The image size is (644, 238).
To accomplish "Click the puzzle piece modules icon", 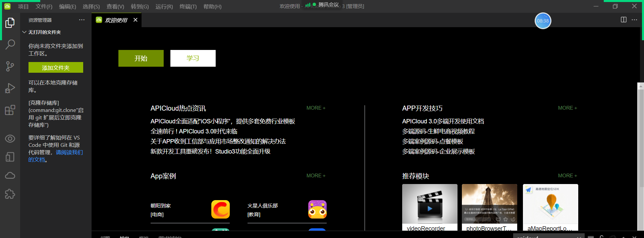I will point(10,194).
